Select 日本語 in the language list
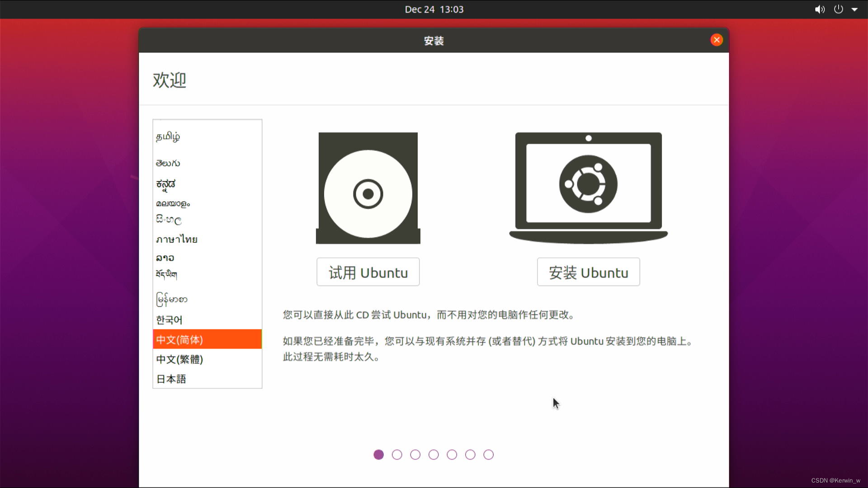 click(207, 379)
